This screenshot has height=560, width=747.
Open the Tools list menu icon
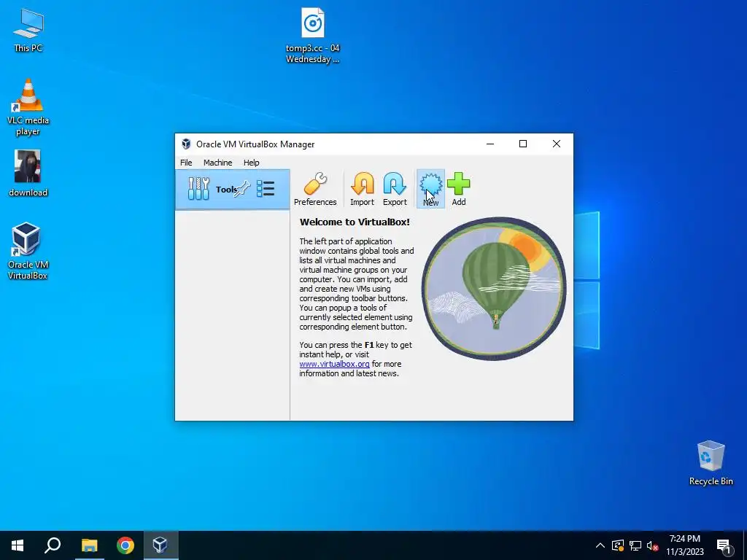click(266, 189)
